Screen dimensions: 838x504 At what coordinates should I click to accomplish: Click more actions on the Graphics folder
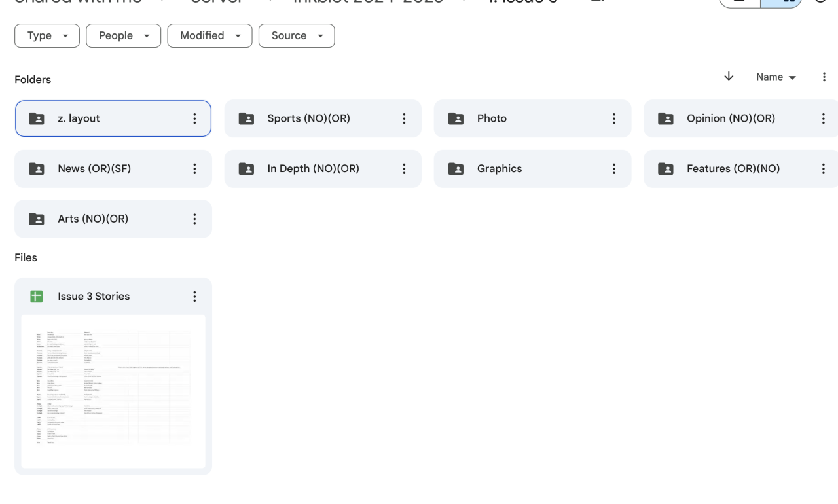[x=613, y=169]
